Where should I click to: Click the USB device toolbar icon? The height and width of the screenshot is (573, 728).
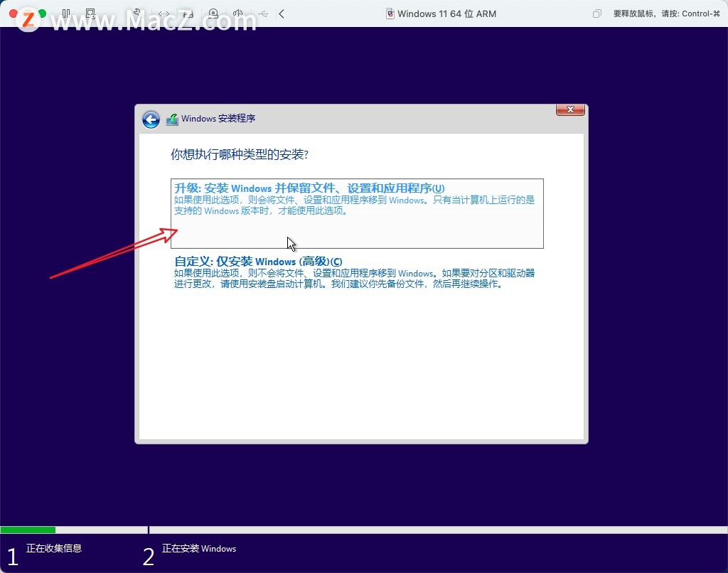[263, 14]
